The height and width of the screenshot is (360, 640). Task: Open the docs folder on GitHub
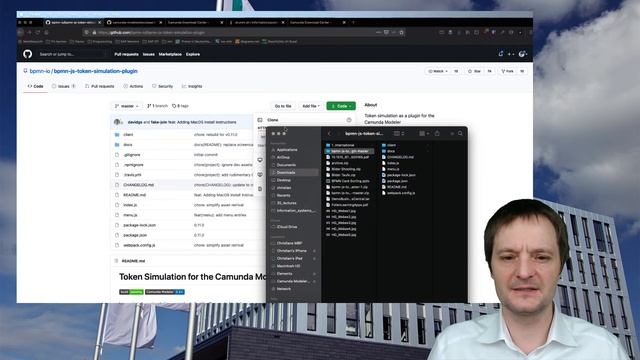128,144
